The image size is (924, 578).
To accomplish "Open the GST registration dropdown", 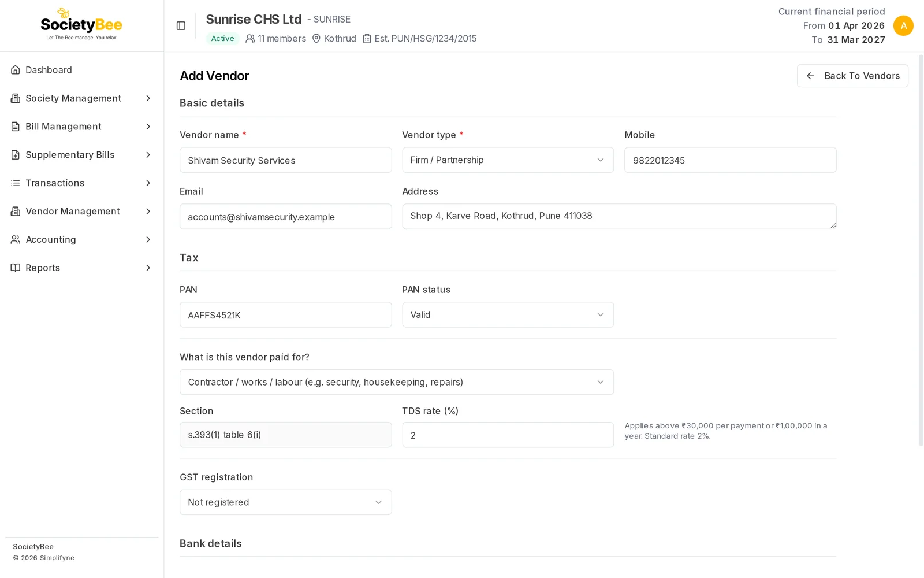I will point(286,502).
